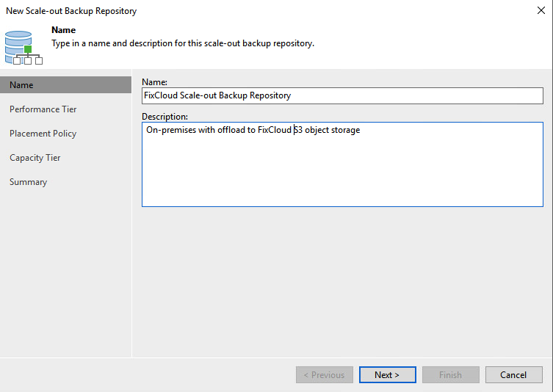Click the 'Description:' field label
Image resolution: width=553 pixels, height=392 pixels.
tap(165, 116)
